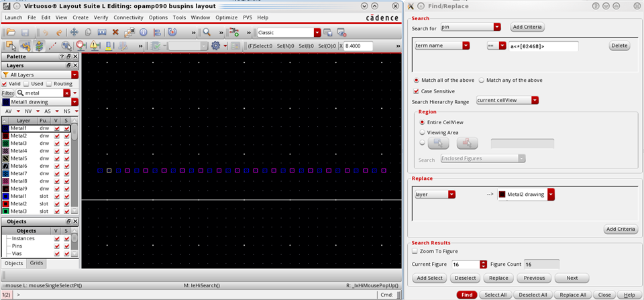The width and height of the screenshot is (644, 300).
Task: Click the Rotate tool icon
Action: click(x=173, y=32)
